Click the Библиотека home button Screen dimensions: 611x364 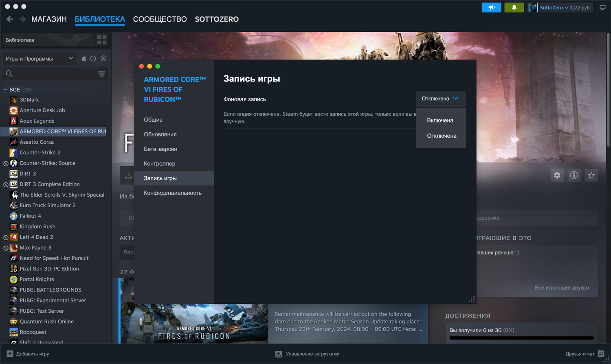pyautogui.click(x=48, y=40)
